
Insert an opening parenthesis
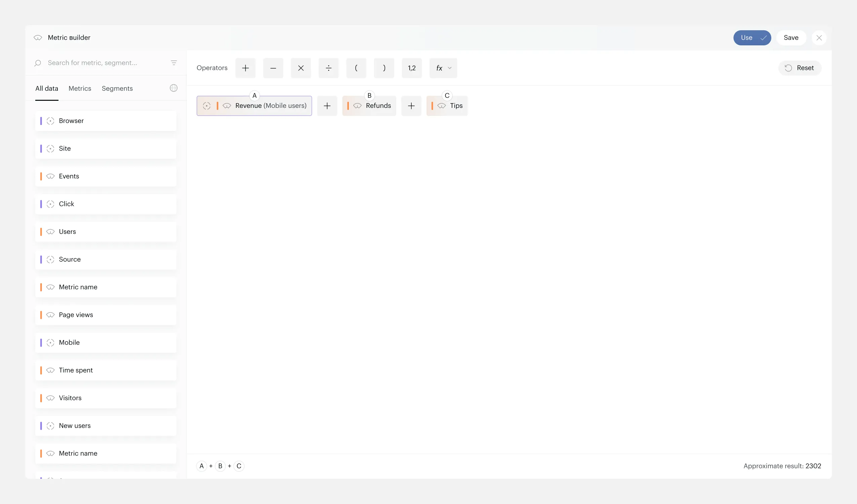356,68
